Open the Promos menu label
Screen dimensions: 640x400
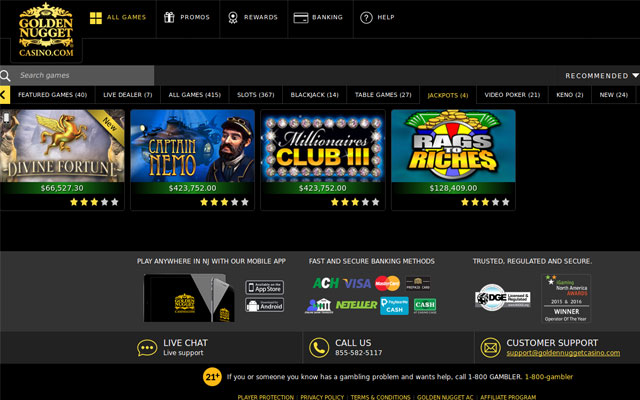tap(195, 17)
